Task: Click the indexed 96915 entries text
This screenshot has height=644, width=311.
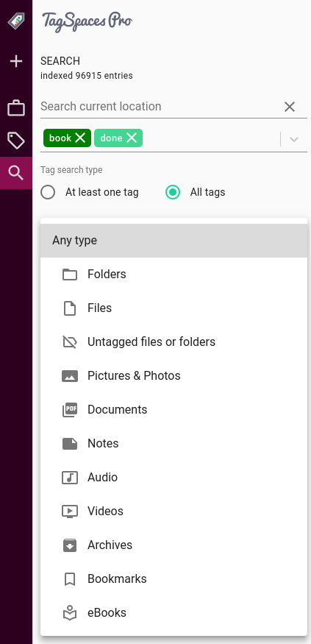Action: pos(87,76)
